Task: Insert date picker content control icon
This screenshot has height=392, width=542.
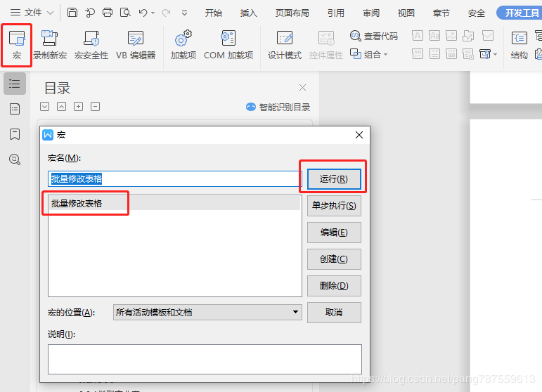Action: [x=451, y=54]
